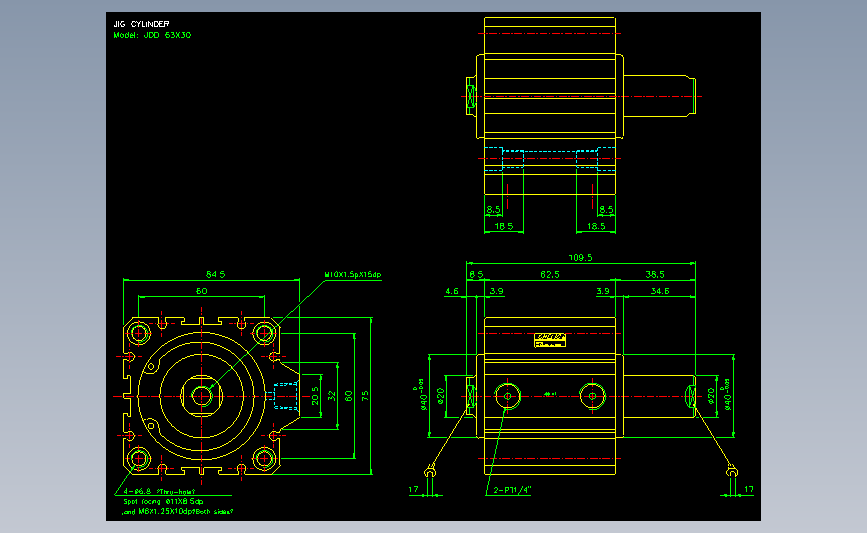Select the 32 vertical dimension text
Viewport: 867px width, 533px height.
click(332, 396)
